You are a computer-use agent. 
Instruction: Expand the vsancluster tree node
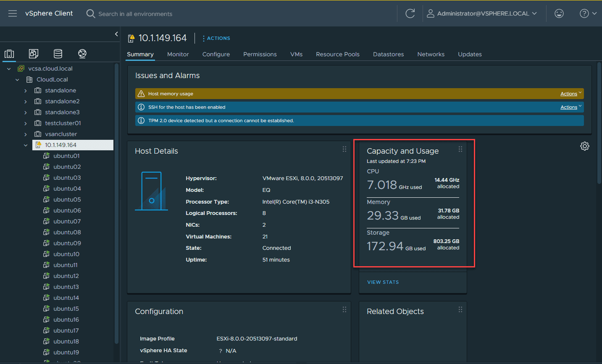(x=26, y=134)
